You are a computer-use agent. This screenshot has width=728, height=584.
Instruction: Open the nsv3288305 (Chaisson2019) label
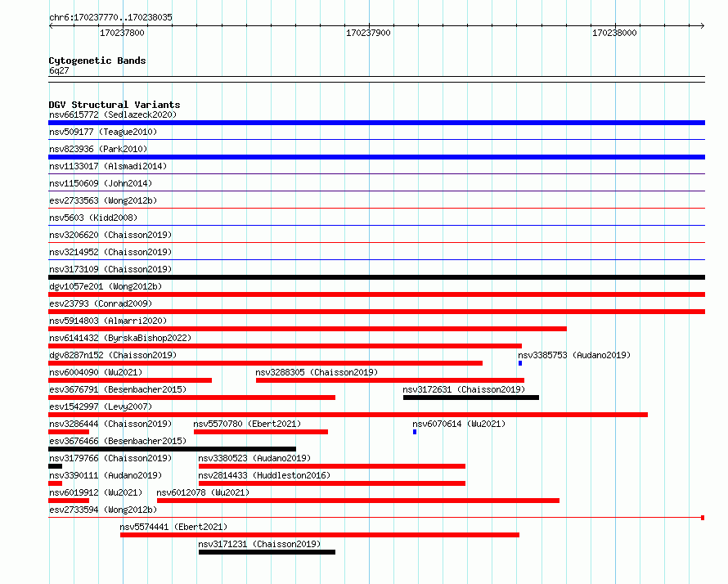tap(317, 372)
